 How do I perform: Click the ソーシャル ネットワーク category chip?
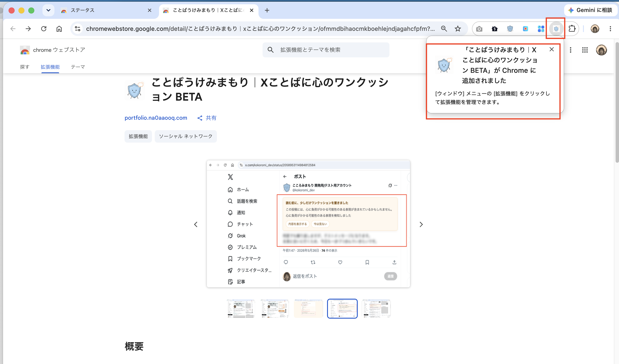click(x=186, y=136)
